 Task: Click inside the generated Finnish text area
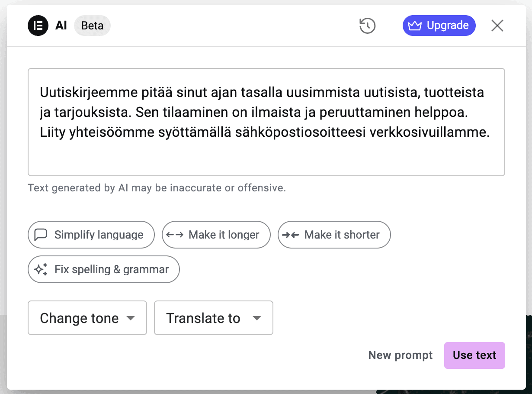266,122
